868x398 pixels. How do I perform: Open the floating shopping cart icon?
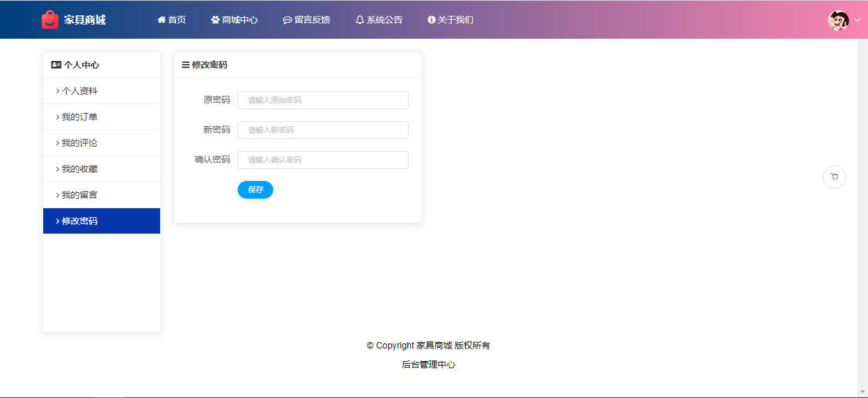pyautogui.click(x=834, y=177)
